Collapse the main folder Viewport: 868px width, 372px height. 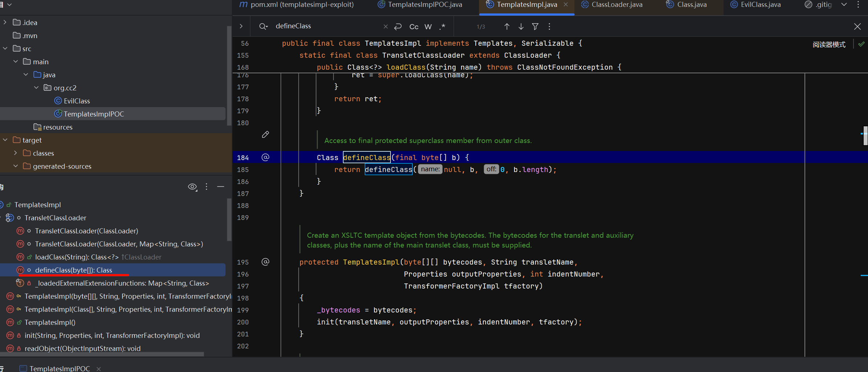pos(16,62)
